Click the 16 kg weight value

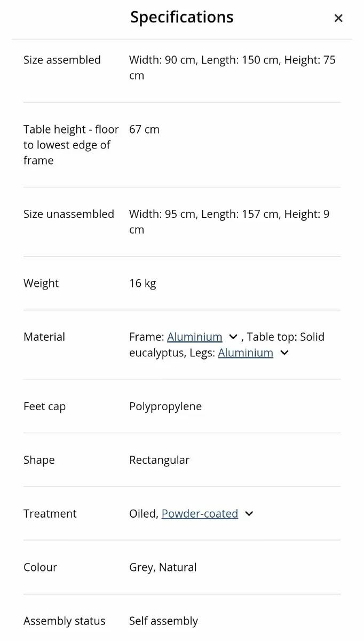143,284
